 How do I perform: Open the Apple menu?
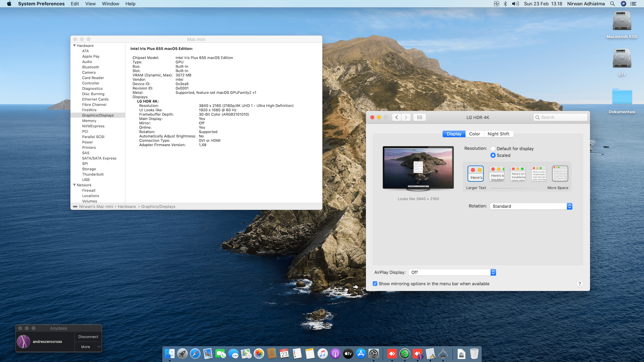pyautogui.click(x=9, y=4)
